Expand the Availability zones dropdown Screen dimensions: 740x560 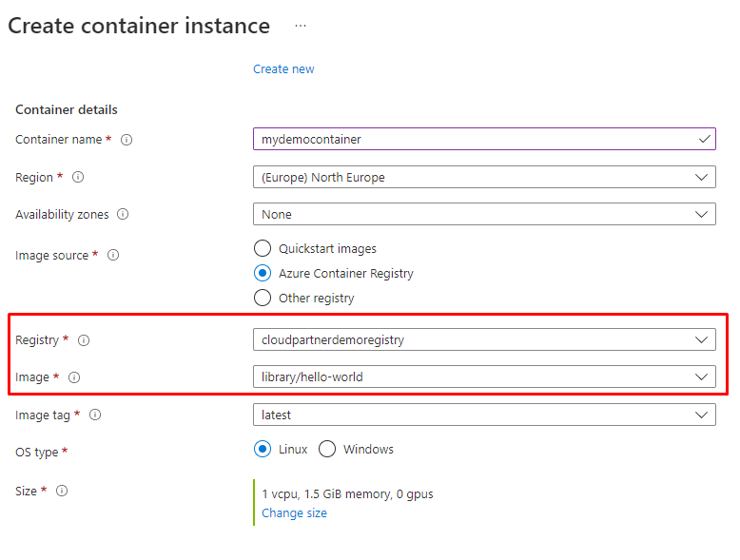point(484,214)
